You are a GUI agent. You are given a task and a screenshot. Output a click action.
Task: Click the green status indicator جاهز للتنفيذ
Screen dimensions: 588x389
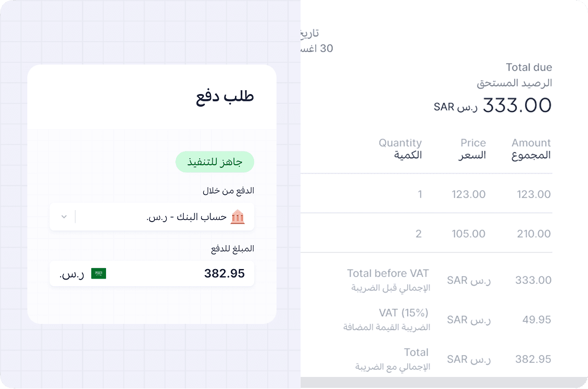(x=215, y=162)
